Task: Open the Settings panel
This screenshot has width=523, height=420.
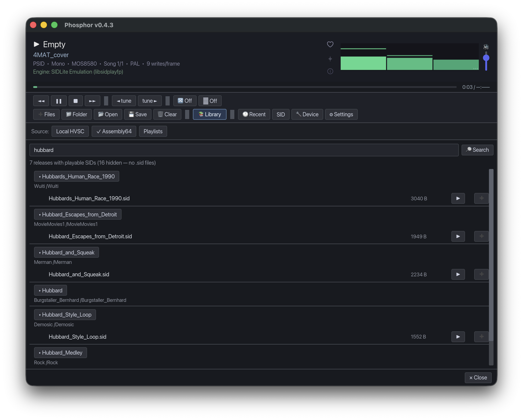Action: pyautogui.click(x=341, y=114)
